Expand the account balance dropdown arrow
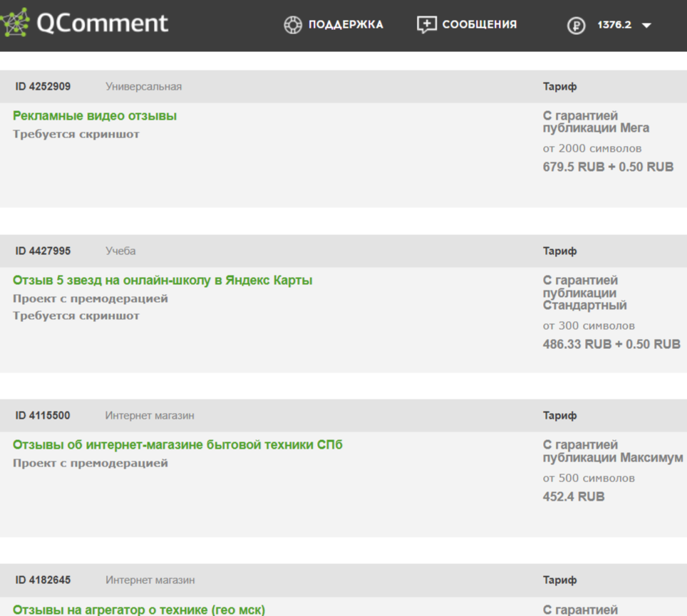This screenshot has width=687, height=616. 646,26
